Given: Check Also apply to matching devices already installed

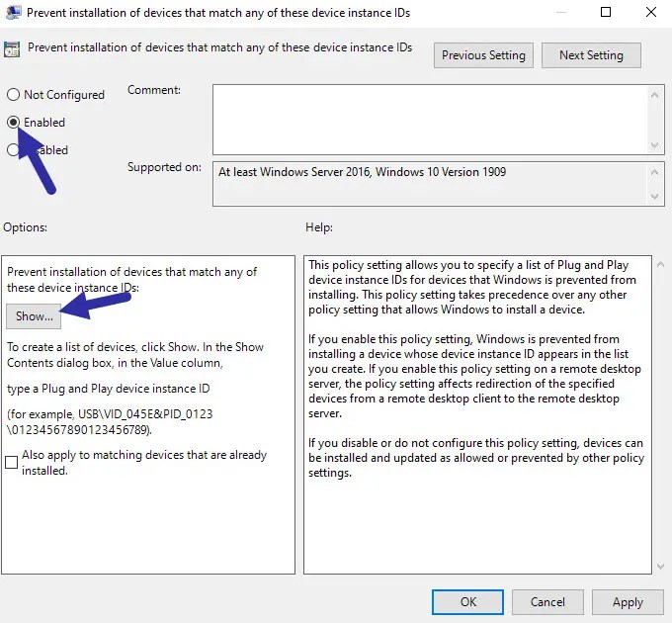Looking at the screenshot, I should click(12, 462).
